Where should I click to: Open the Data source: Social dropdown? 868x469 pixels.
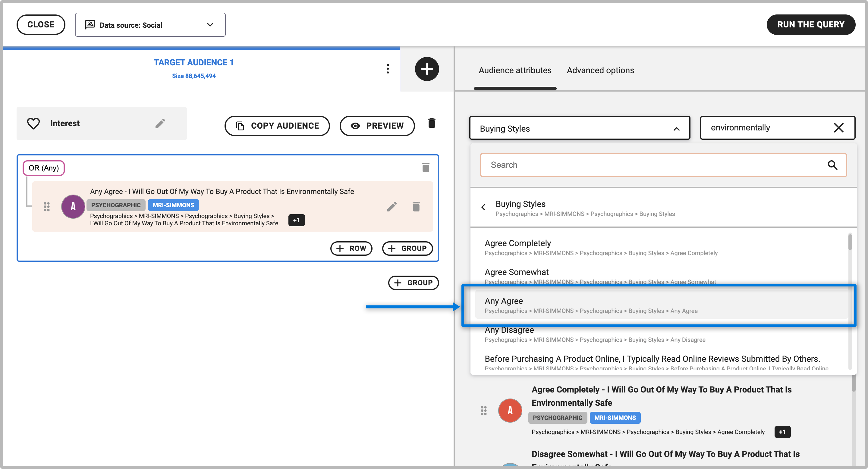pyautogui.click(x=150, y=25)
